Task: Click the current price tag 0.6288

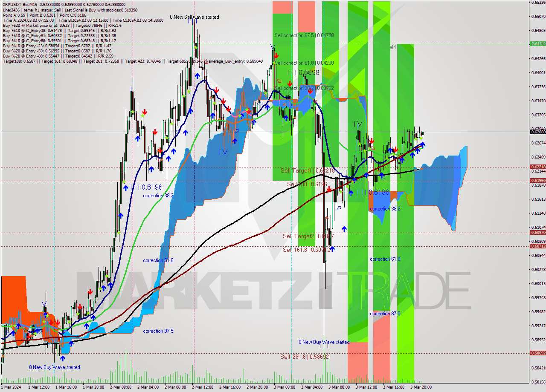Action: [x=537, y=132]
